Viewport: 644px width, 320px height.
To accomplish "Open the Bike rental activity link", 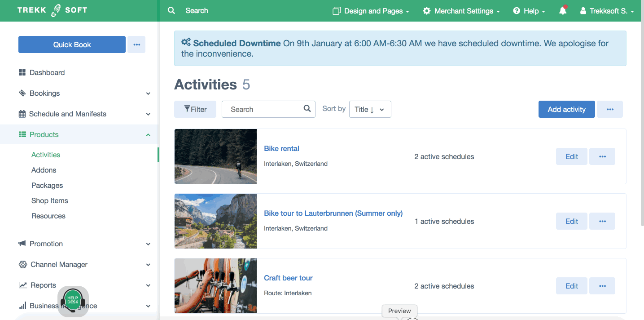I will 281,148.
